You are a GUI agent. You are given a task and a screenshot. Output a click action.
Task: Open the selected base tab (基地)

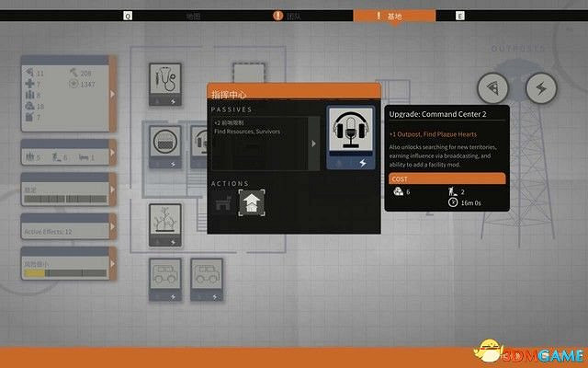click(395, 16)
